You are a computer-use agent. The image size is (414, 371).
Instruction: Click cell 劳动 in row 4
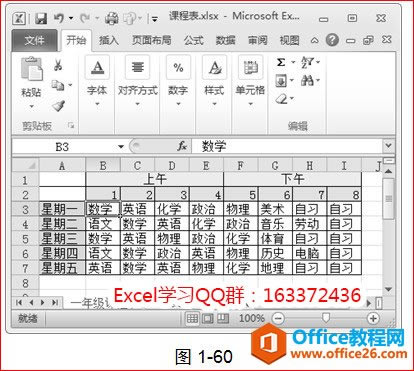point(310,224)
